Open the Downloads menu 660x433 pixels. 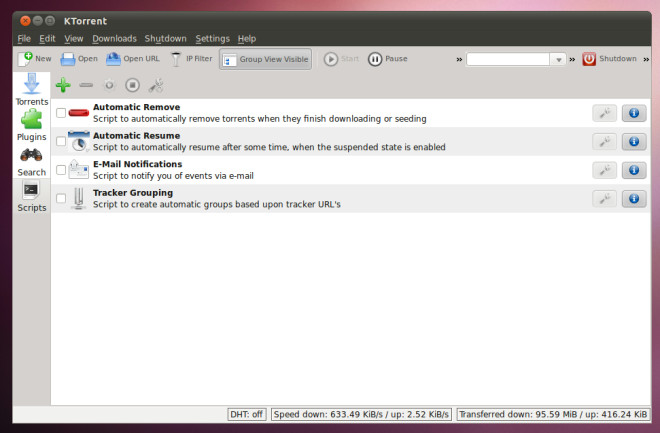[114, 39]
